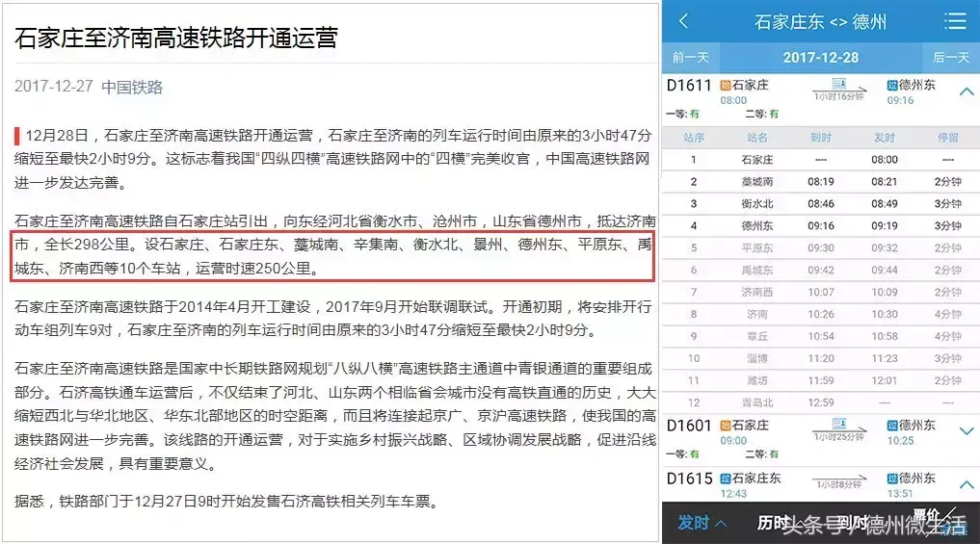Tap the ID card icon on train D1611
The image size is (980, 544).
coord(838,85)
